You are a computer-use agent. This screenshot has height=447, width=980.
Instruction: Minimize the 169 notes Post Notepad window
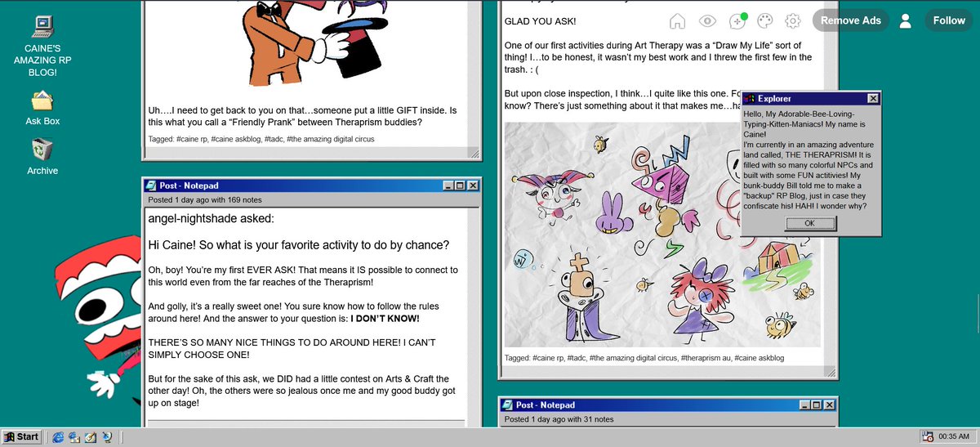449,186
